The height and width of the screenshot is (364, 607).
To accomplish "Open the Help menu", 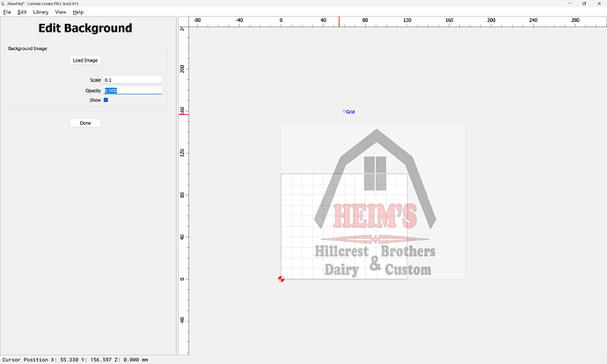I will tap(77, 12).
